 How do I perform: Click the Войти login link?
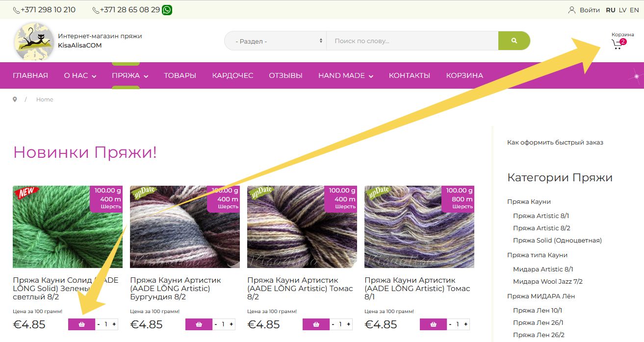[x=590, y=10]
